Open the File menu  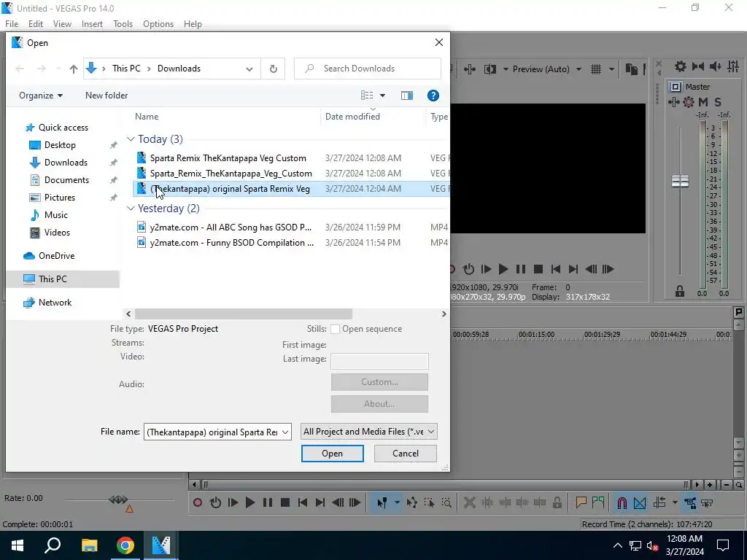[x=12, y=24]
